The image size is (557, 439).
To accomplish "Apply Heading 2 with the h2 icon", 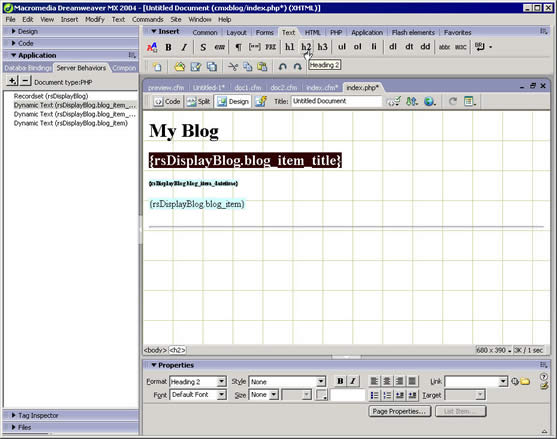I will tap(306, 47).
